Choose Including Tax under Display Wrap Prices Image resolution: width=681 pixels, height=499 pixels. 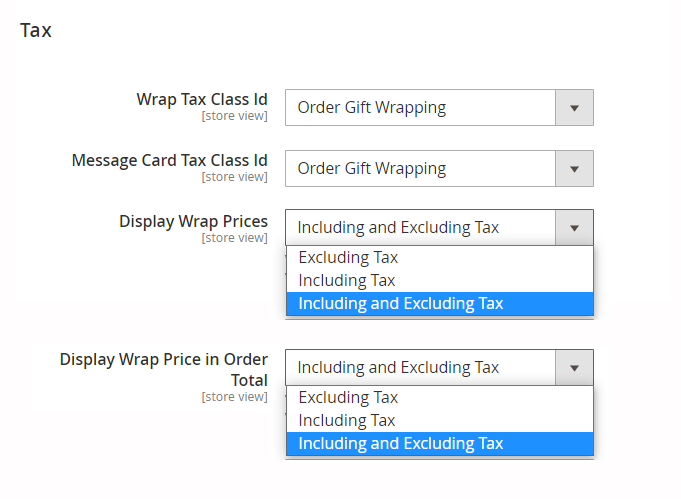click(347, 280)
